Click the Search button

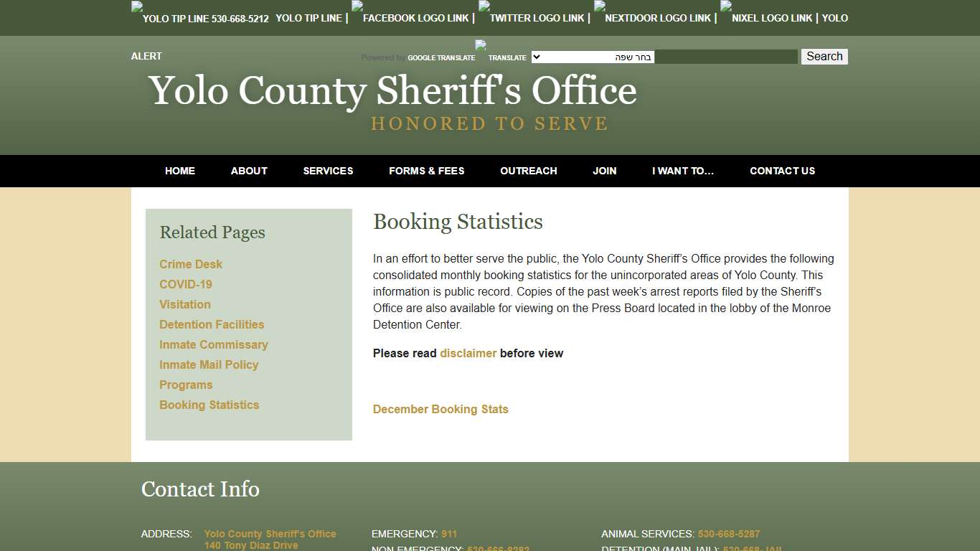[x=824, y=56]
